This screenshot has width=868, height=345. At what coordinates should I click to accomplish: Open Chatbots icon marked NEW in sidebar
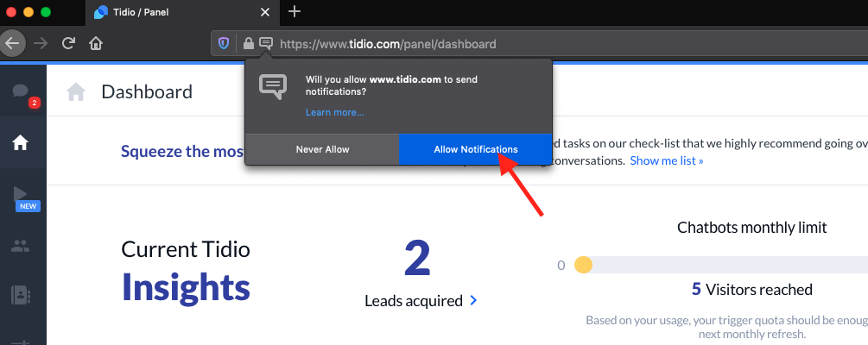(x=21, y=193)
